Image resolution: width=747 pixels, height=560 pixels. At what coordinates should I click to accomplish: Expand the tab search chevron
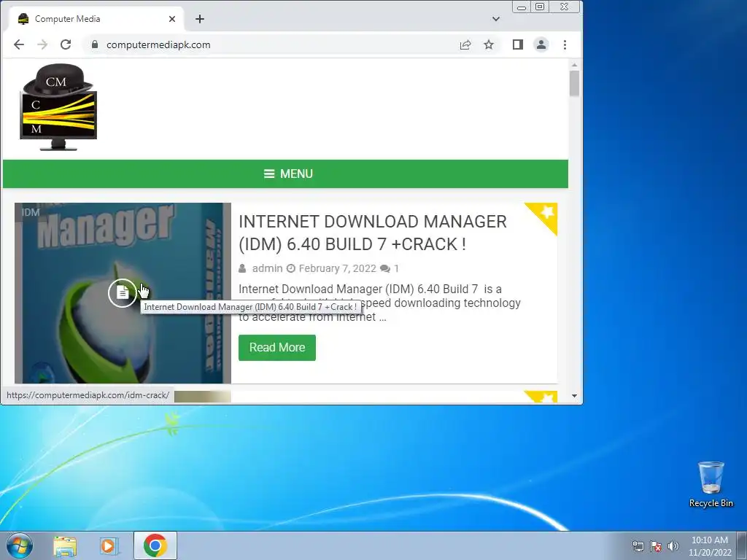tap(496, 19)
